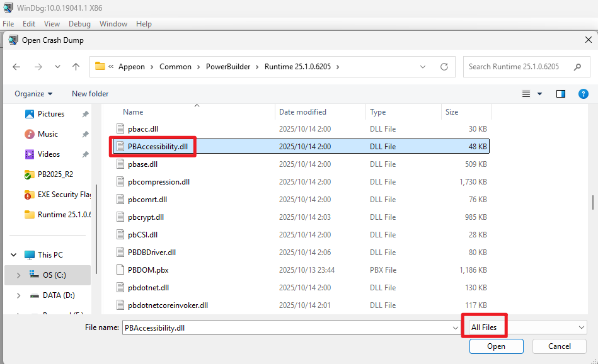Open the Music folder in sidebar
The height and width of the screenshot is (364, 598).
(47, 134)
